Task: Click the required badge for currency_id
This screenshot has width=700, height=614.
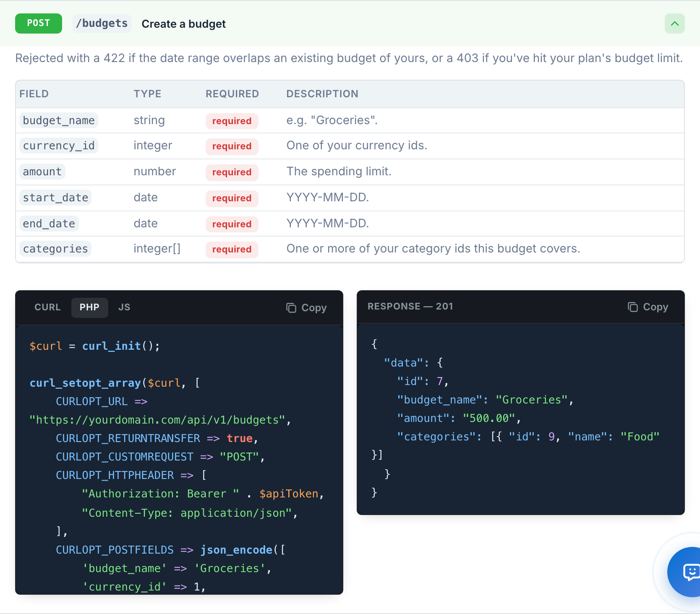Action: [232, 146]
